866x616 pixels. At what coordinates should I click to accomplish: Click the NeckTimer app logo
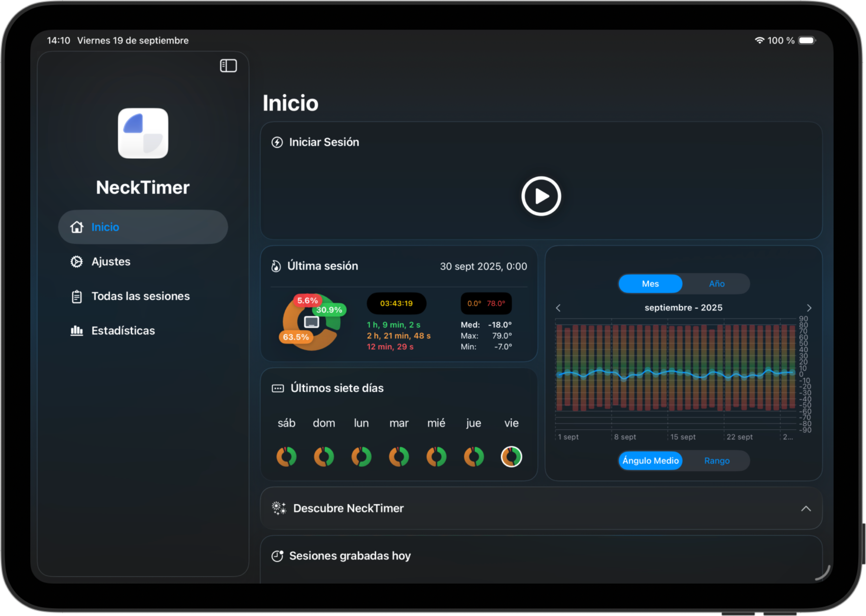pyautogui.click(x=143, y=133)
